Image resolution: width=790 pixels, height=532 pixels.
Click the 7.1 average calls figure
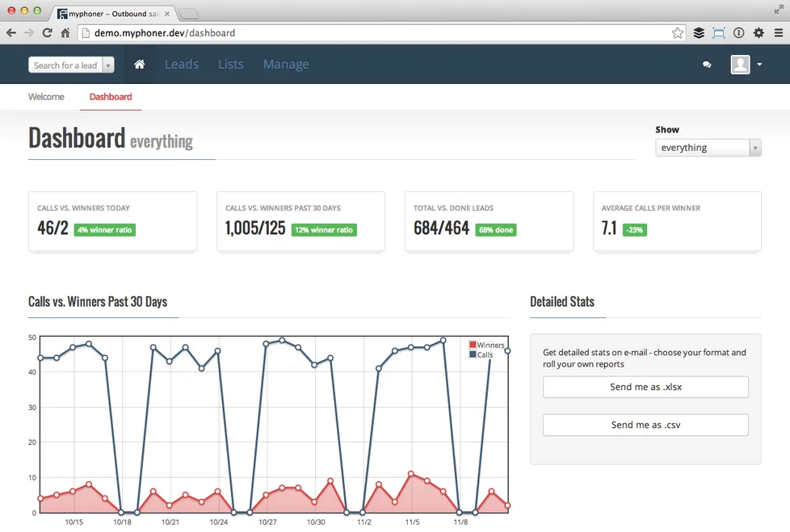(x=608, y=228)
